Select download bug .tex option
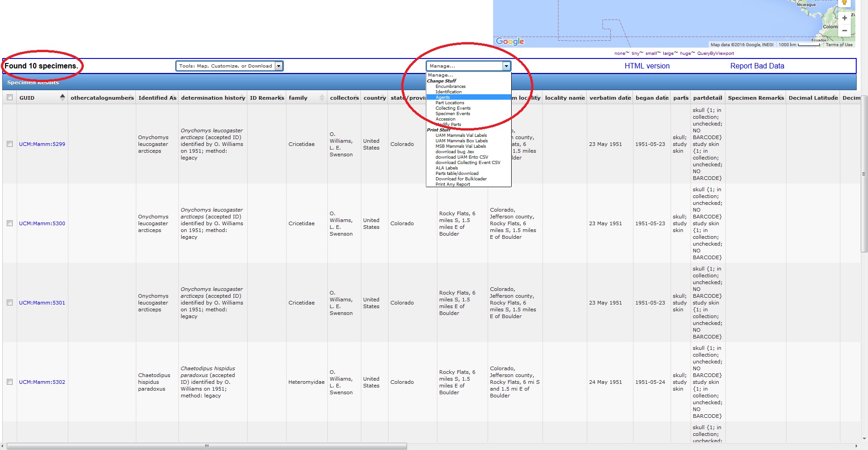868x450 pixels. click(455, 152)
